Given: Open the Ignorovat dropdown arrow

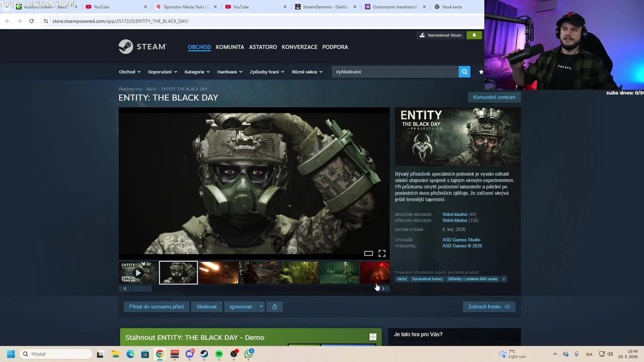Looking at the screenshot, I should 261,307.
